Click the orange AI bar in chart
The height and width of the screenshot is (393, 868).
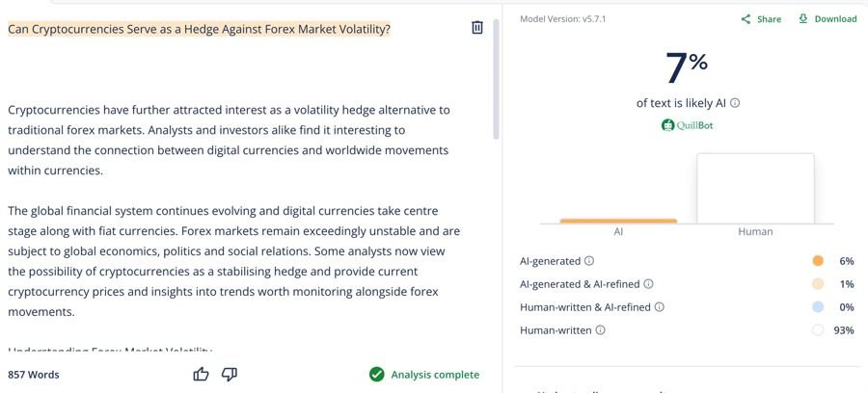click(x=618, y=221)
